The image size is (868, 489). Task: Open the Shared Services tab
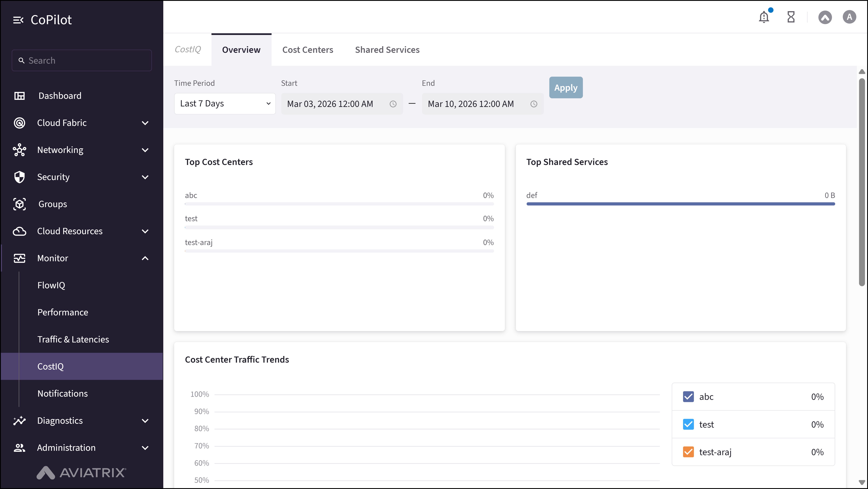tap(387, 50)
